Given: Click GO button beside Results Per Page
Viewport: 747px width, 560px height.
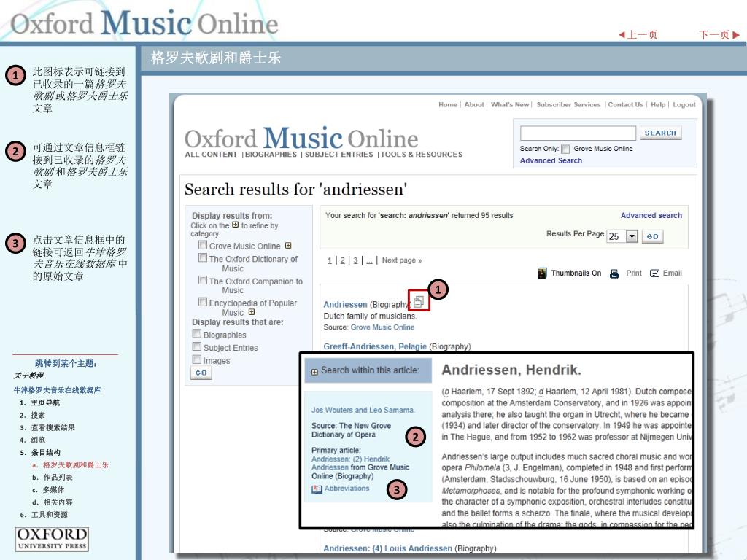Looking at the screenshot, I should [x=652, y=236].
